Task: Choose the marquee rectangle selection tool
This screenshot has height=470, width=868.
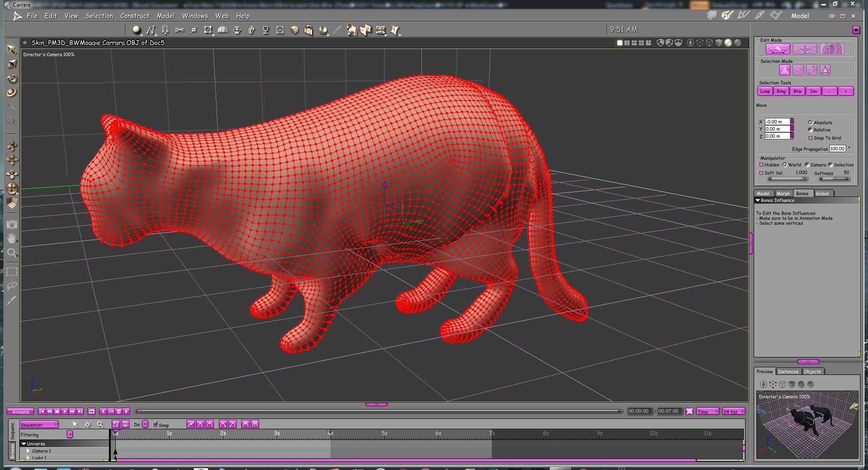Action: pyautogui.click(x=12, y=272)
